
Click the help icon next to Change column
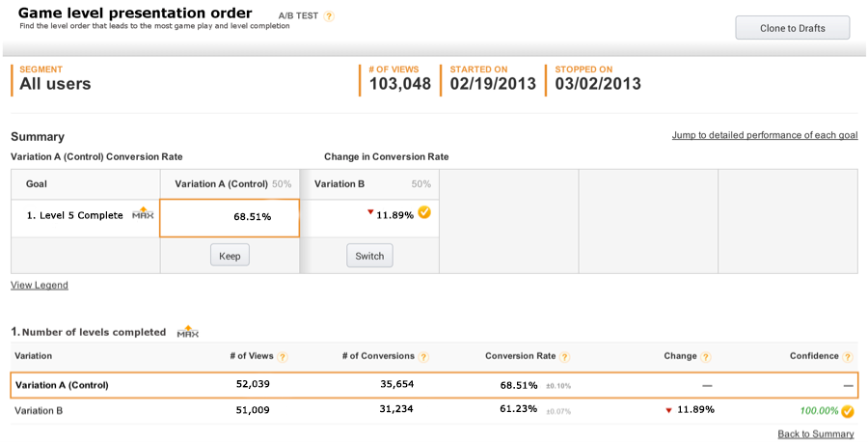(x=705, y=357)
